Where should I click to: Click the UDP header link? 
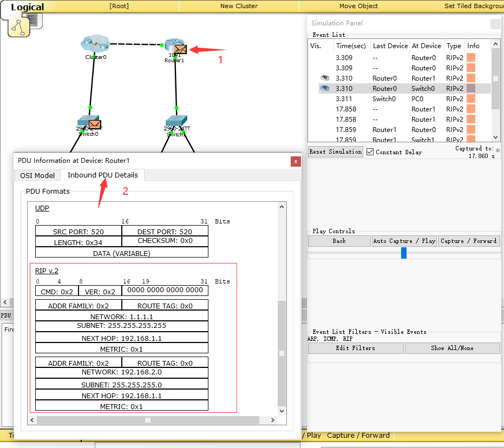pyautogui.click(x=42, y=208)
